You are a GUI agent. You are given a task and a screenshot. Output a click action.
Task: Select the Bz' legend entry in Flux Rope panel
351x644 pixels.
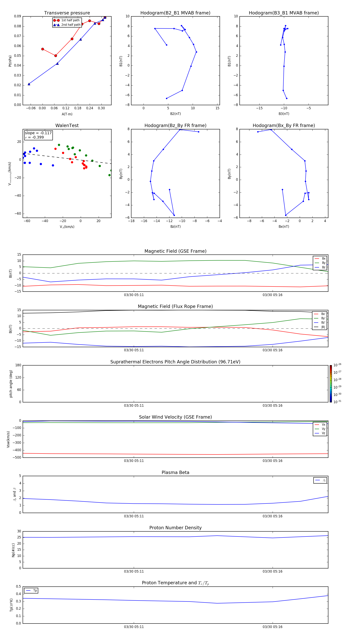(320, 323)
